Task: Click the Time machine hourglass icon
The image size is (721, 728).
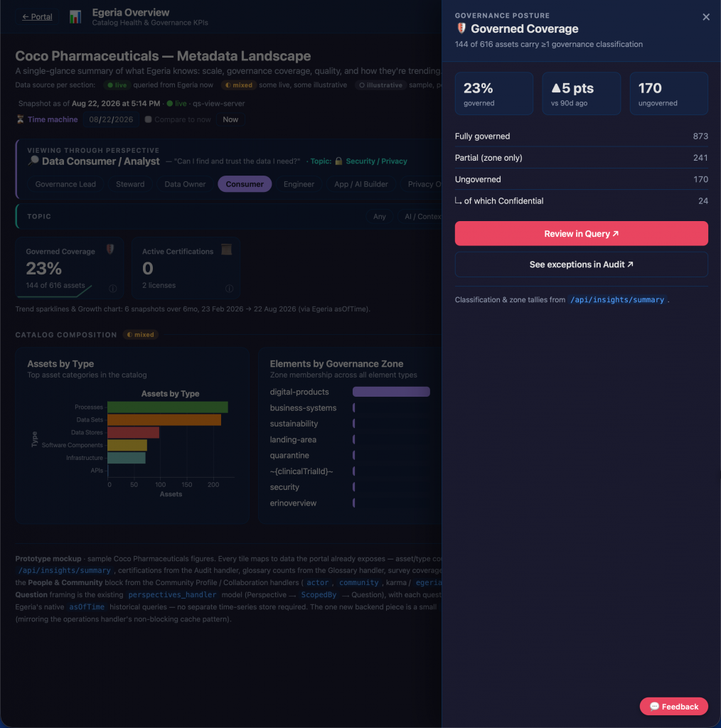Action: [x=21, y=119]
